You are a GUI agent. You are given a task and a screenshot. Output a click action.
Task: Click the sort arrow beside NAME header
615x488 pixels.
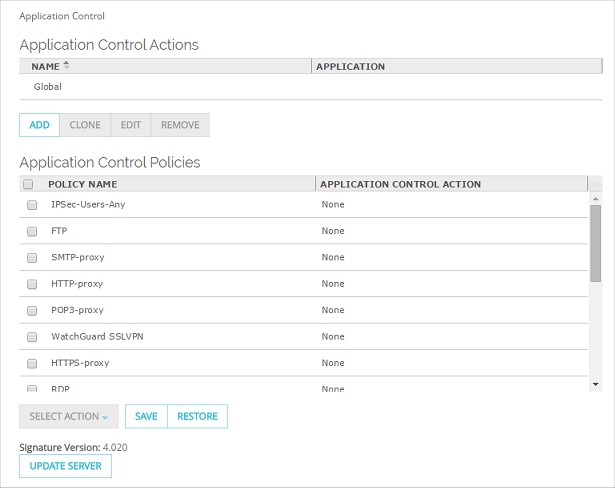(x=66, y=65)
